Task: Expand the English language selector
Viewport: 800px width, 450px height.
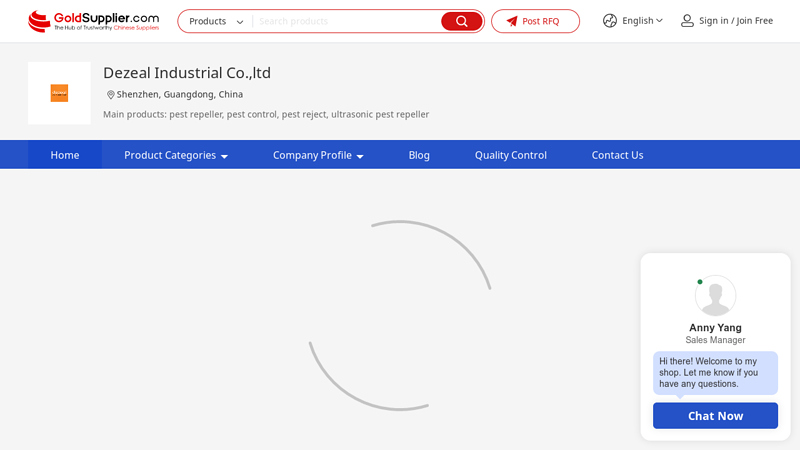Action: coord(642,20)
